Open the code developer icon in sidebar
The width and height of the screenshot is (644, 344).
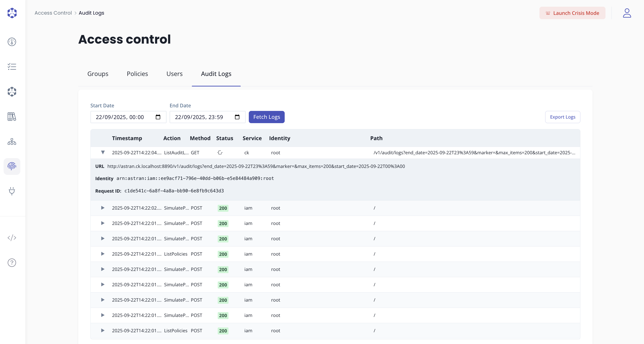pos(12,238)
